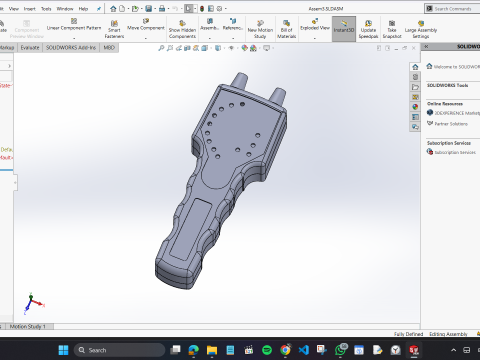Open the Window menu

[65, 9]
